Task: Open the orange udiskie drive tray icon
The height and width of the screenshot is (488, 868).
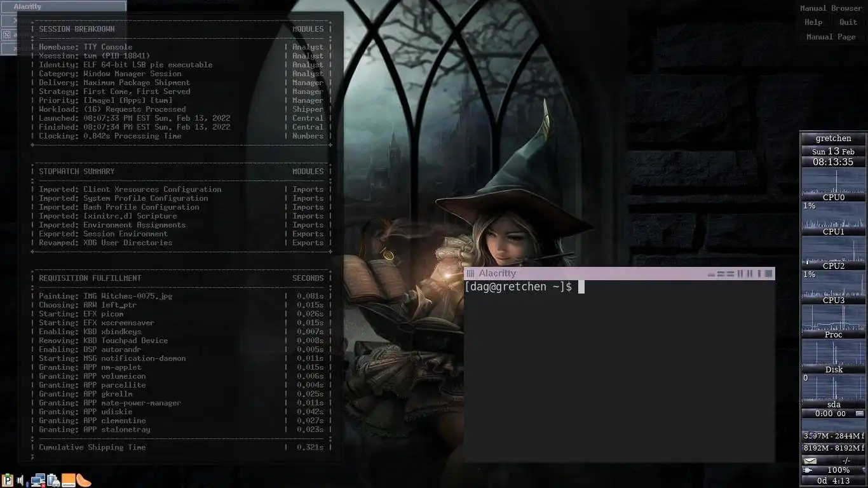Action: (x=69, y=480)
